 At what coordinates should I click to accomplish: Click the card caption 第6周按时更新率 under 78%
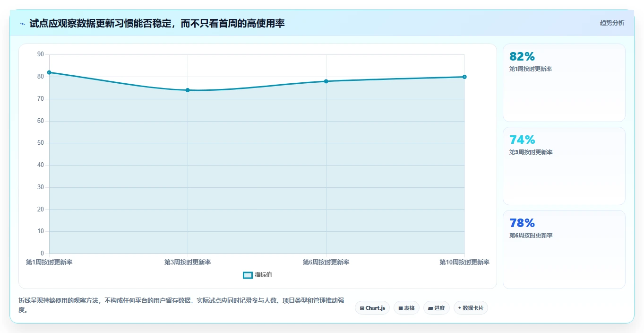point(531,236)
